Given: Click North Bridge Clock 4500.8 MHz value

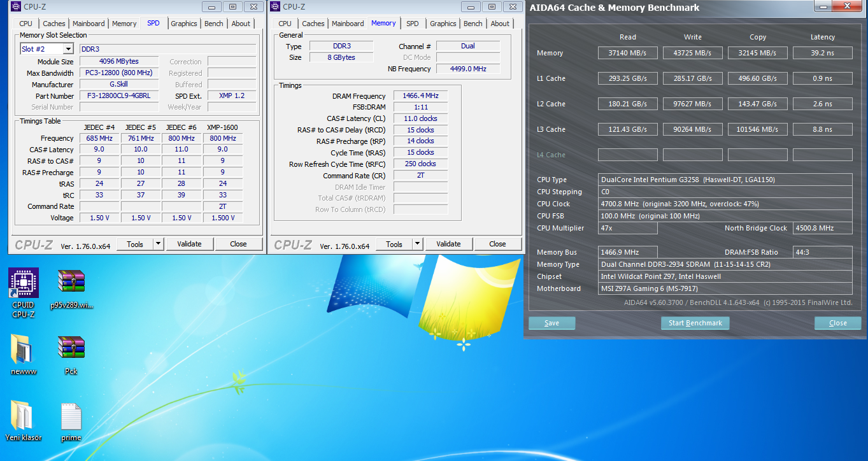Looking at the screenshot, I should 823,228.
